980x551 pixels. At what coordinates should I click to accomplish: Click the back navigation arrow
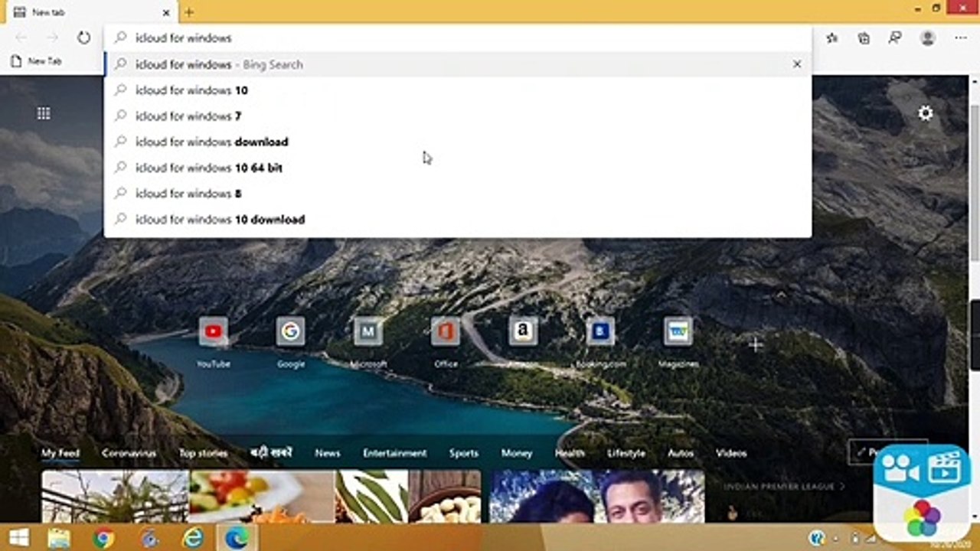tap(21, 37)
